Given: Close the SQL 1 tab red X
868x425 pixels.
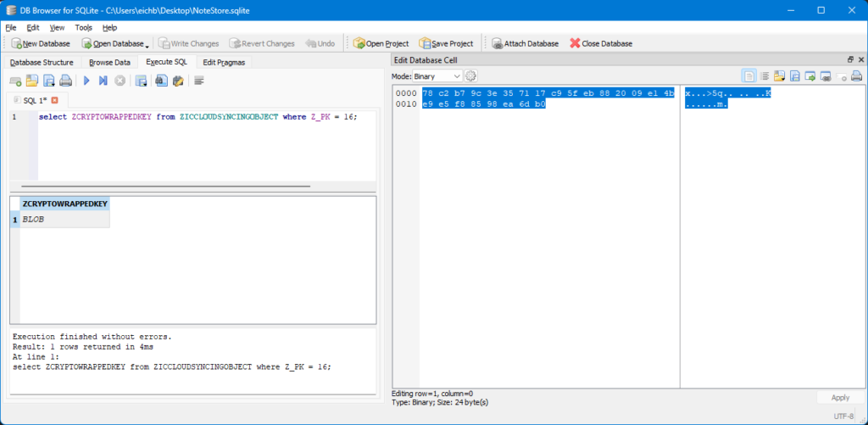Looking at the screenshot, I should click(x=54, y=100).
